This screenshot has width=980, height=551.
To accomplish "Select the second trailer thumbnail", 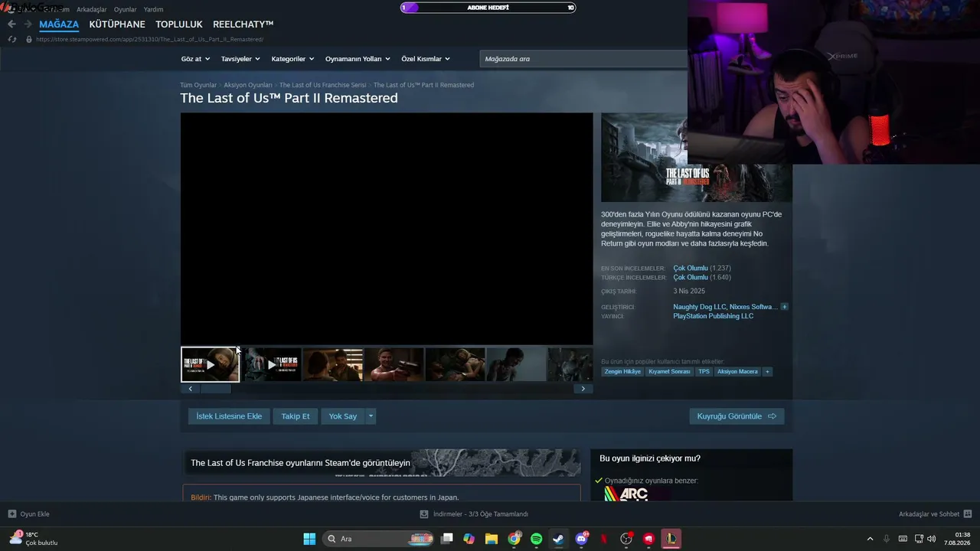I will tap(272, 364).
